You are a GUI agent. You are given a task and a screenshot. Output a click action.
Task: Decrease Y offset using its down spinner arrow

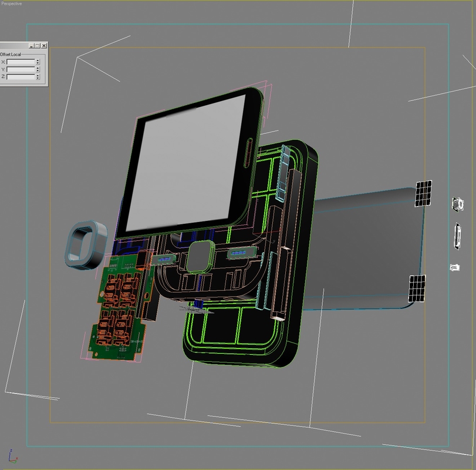(38, 70)
